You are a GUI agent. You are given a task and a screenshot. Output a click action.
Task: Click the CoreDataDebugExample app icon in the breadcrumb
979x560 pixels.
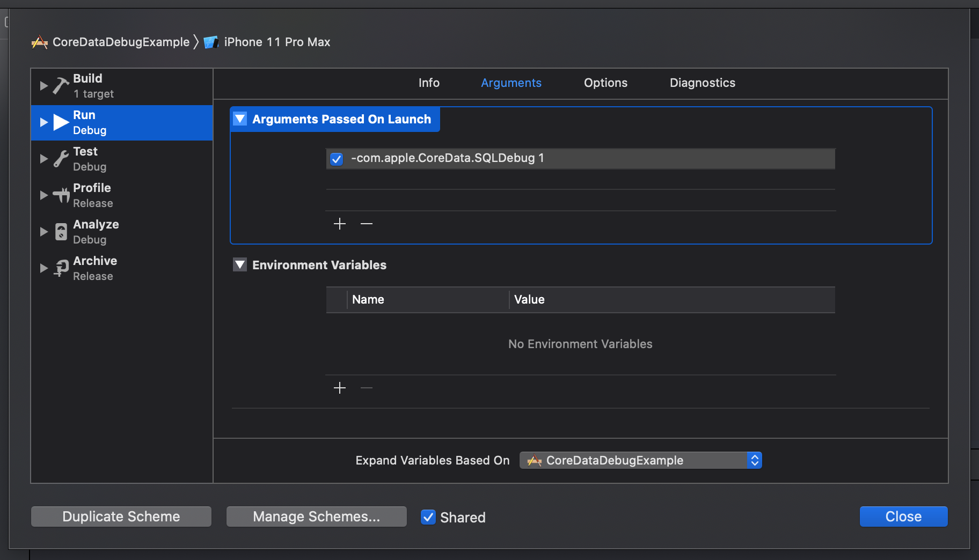[40, 42]
